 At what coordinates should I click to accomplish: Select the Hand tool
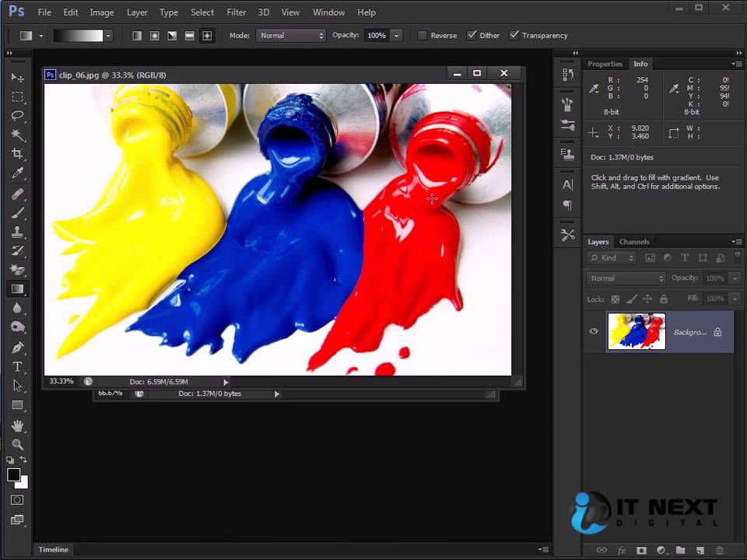[17, 425]
